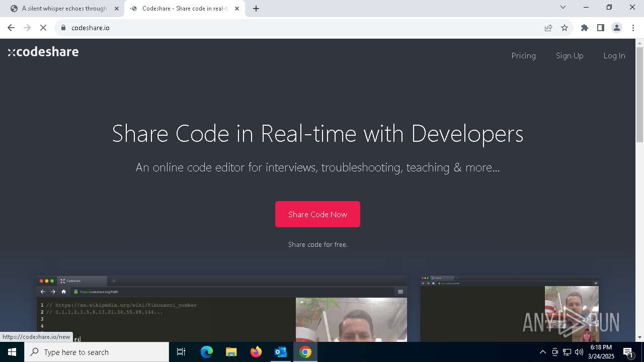This screenshot has width=644, height=362.
Task: Open File Explorer from taskbar
Action: point(231,352)
